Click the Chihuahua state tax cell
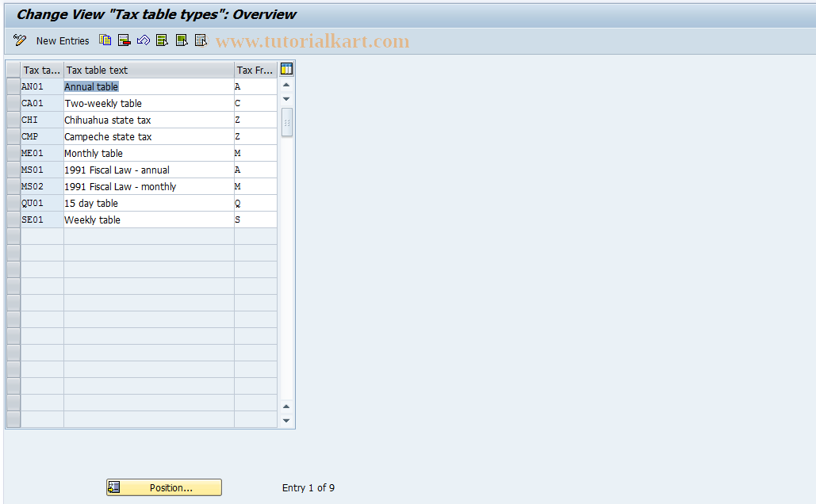This screenshot has width=816, height=504. tap(149, 120)
